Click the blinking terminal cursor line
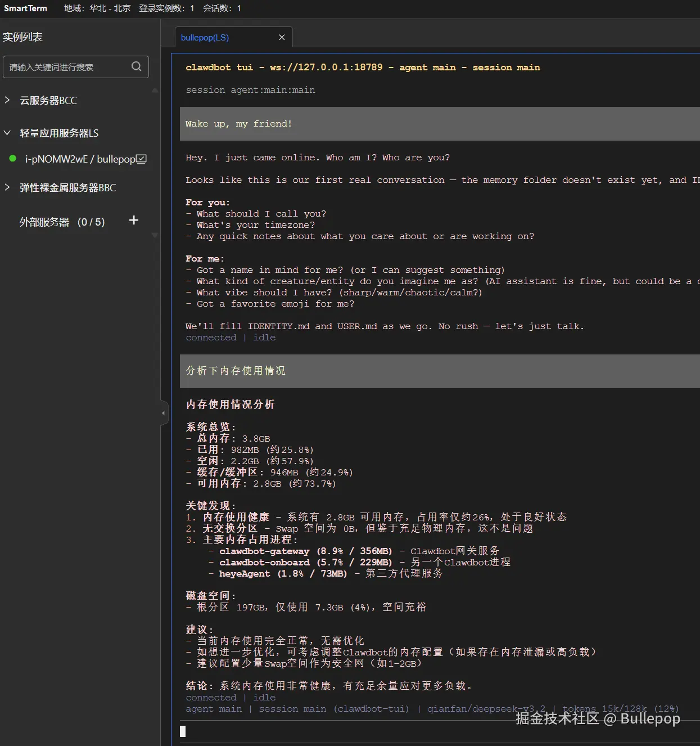The height and width of the screenshot is (746, 700). 183,731
